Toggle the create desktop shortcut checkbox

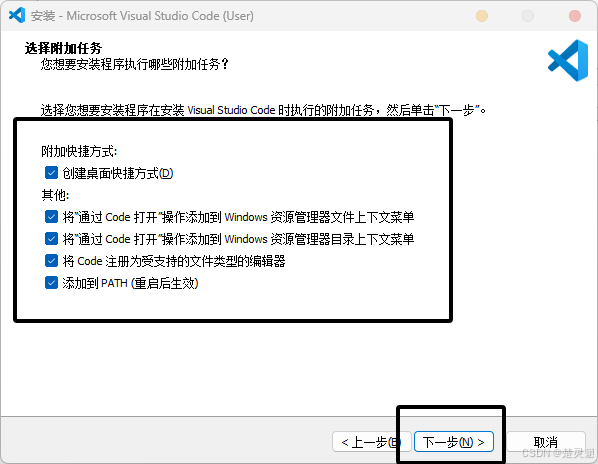coord(51,173)
